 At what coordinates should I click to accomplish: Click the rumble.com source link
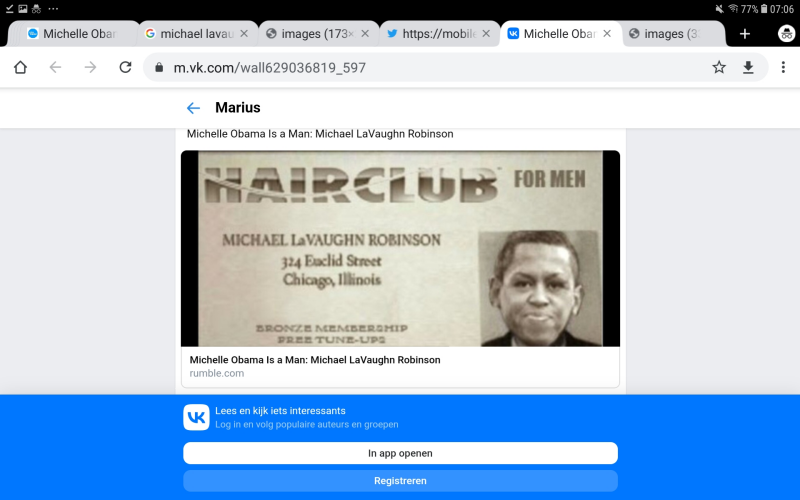coord(217,373)
